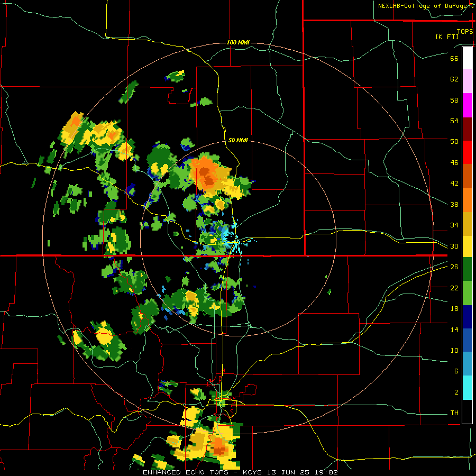The image size is (476, 476).
Task: Click the 100 NMI range ring label
Action: click(239, 42)
